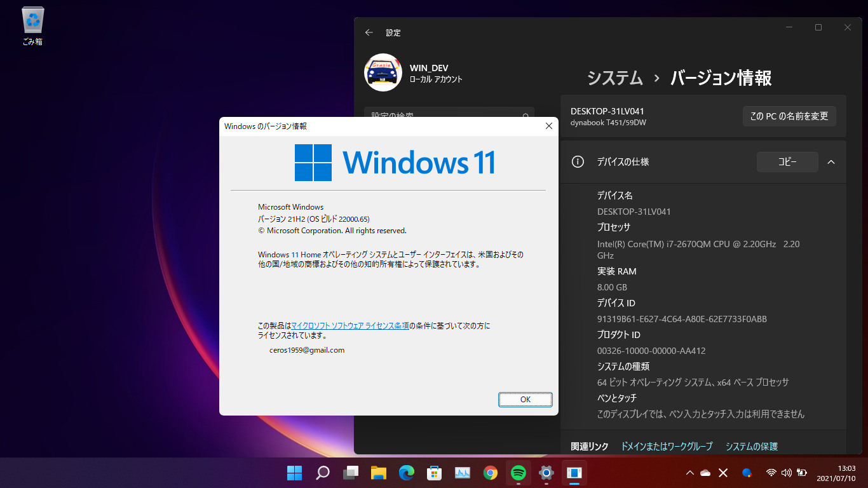Click OK in the Windows version dialog
Viewport: 868px width, 488px height.
click(x=526, y=400)
